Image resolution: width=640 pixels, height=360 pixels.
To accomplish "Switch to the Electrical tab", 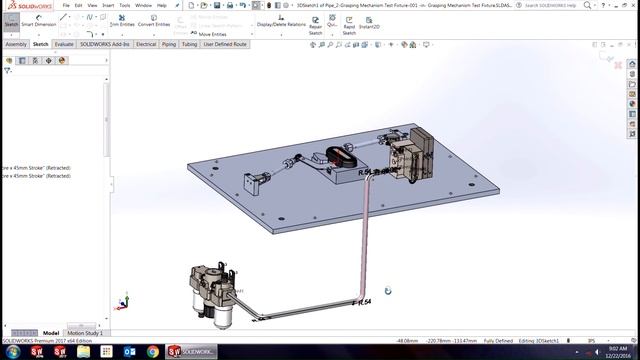I will click(146, 44).
